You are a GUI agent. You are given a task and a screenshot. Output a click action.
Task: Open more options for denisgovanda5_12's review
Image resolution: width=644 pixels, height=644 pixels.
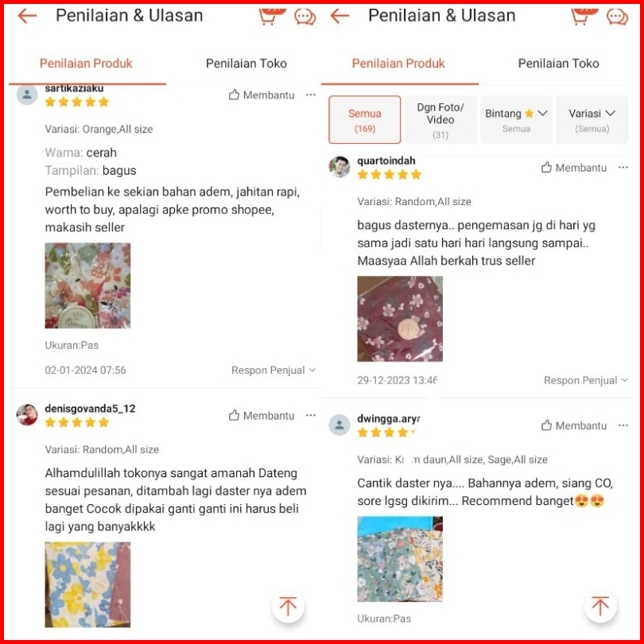tap(311, 415)
